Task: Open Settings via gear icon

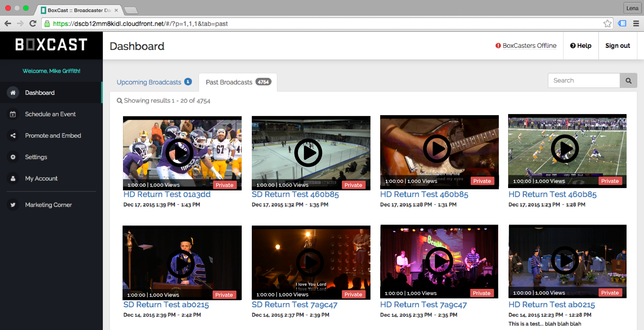Action: click(13, 157)
